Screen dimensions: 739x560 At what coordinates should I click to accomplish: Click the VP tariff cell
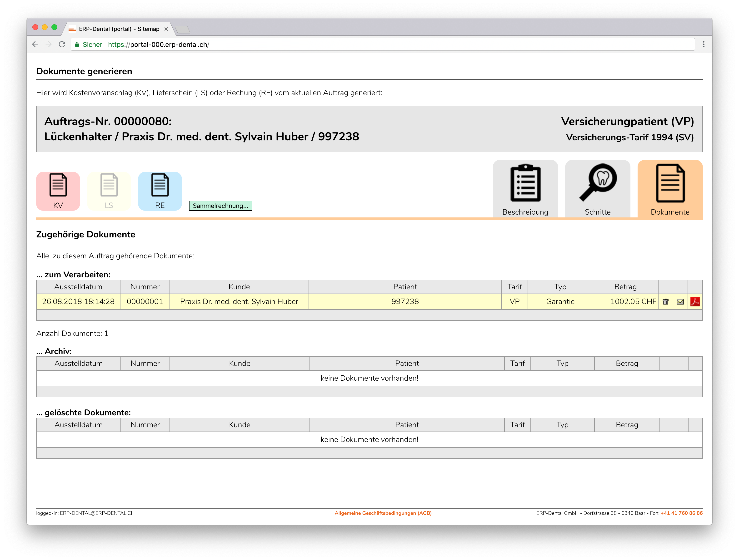click(514, 301)
